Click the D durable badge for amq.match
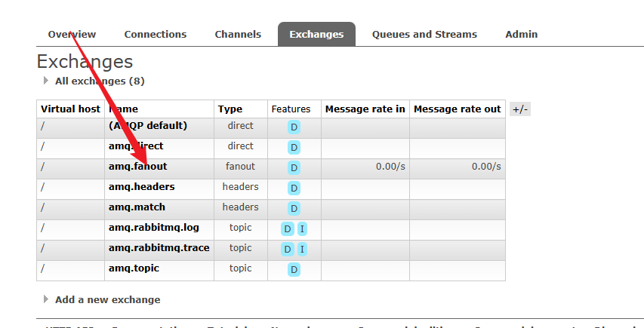This screenshot has width=644, height=328. click(294, 208)
